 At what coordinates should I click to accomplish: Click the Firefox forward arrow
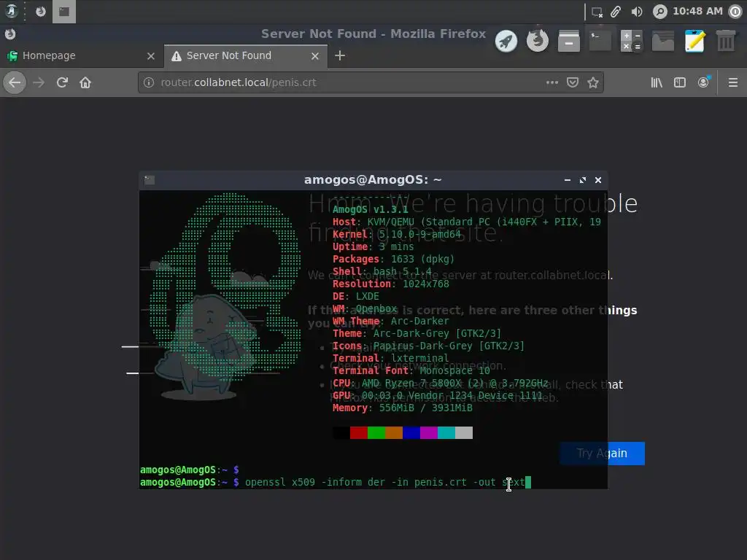click(39, 82)
